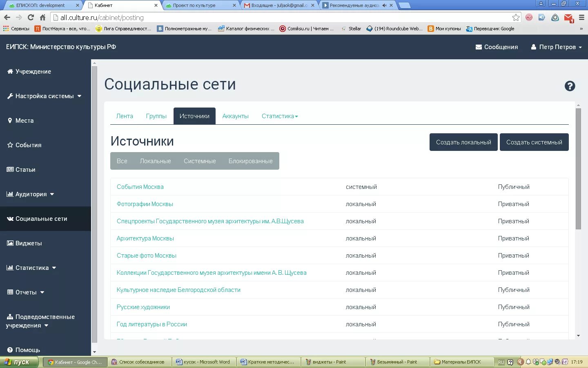Go to browser home icon
The image size is (588, 368).
click(x=42, y=18)
